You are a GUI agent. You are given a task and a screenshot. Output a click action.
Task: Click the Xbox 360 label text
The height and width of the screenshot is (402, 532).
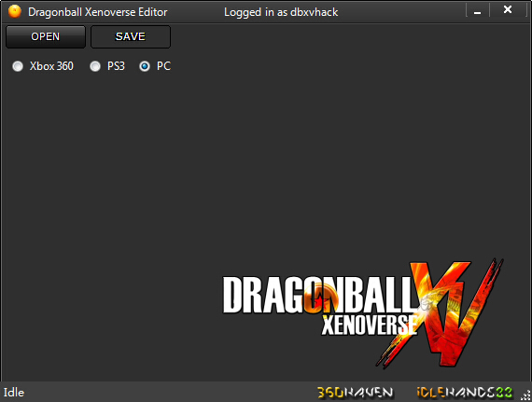pyautogui.click(x=51, y=66)
